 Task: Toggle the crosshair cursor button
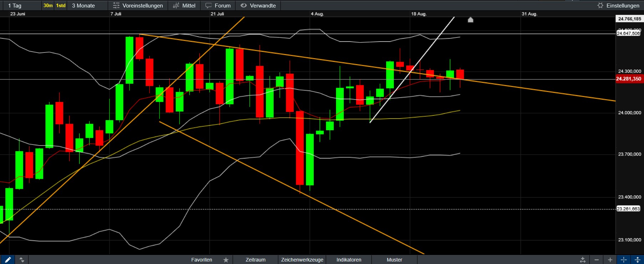point(624,260)
